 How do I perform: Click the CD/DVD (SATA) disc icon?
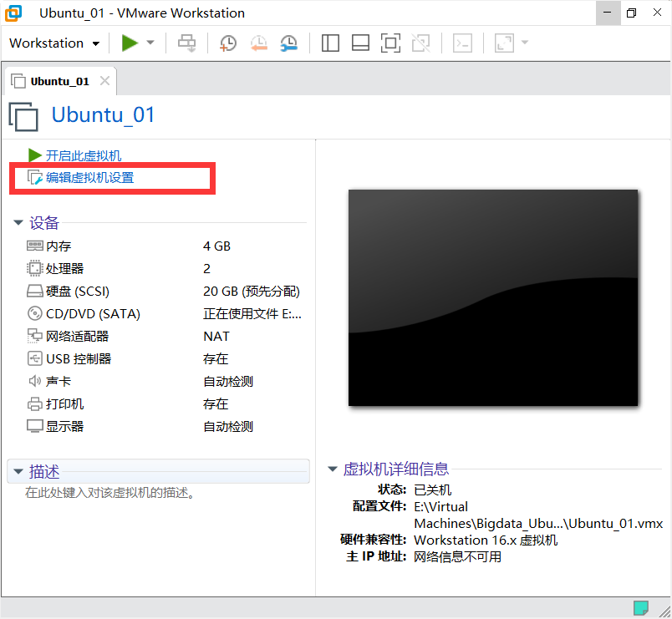pos(35,313)
